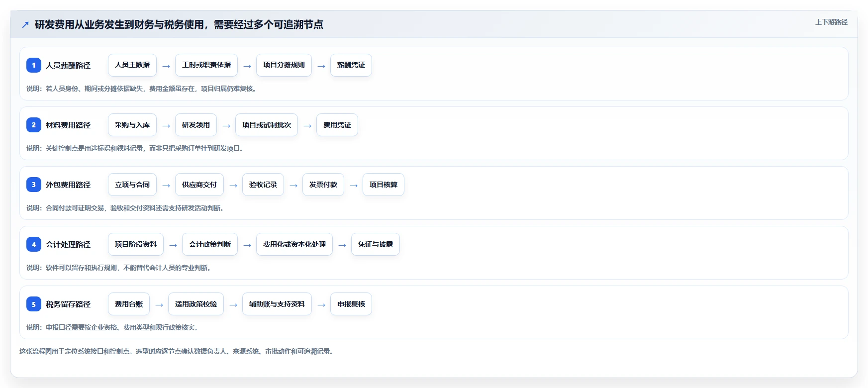The width and height of the screenshot is (868, 388).
Task: Select the number 2 badge for 材料费用路径
Action: [x=34, y=125]
